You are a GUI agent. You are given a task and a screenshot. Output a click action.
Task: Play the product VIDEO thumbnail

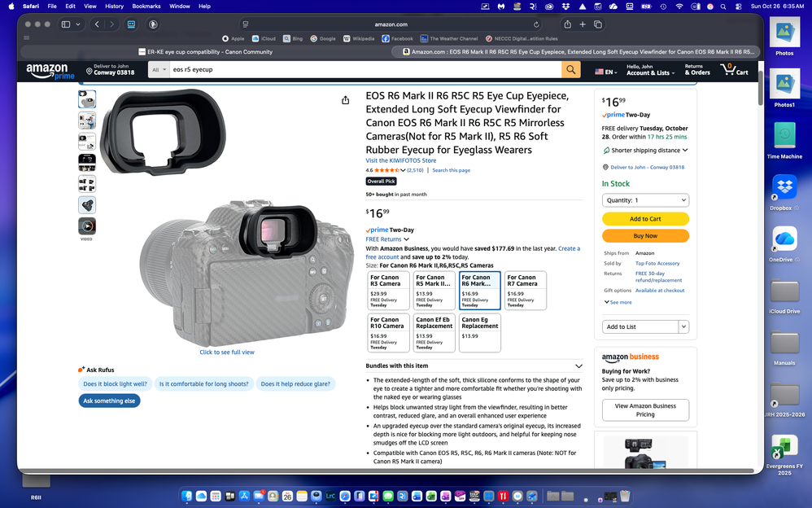point(87,226)
